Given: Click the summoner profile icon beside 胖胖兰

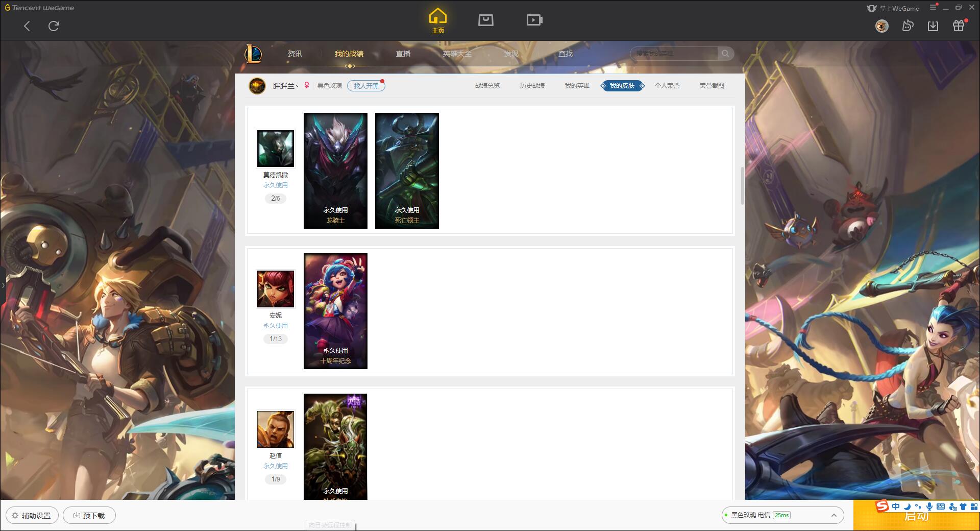Looking at the screenshot, I should click(x=257, y=86).
